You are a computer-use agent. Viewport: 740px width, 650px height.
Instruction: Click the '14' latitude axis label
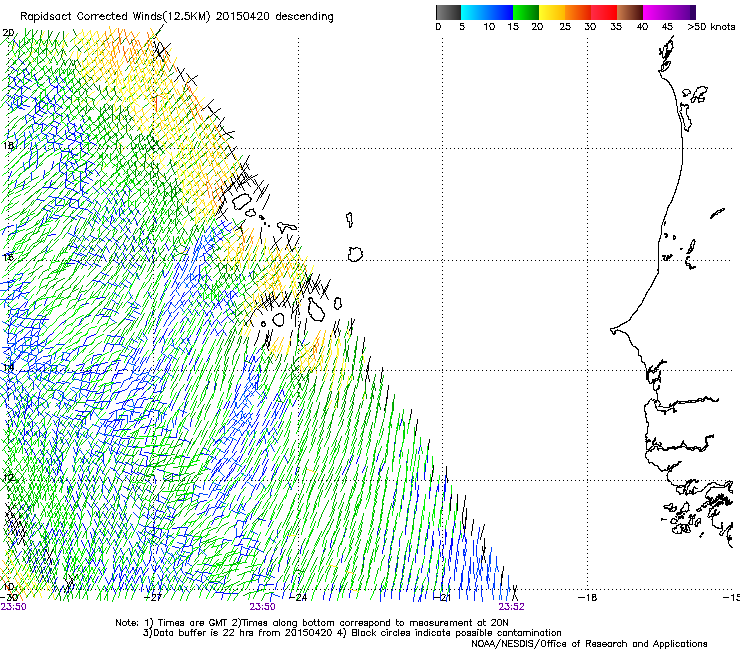pyautogui.click(x=8, y=367)
